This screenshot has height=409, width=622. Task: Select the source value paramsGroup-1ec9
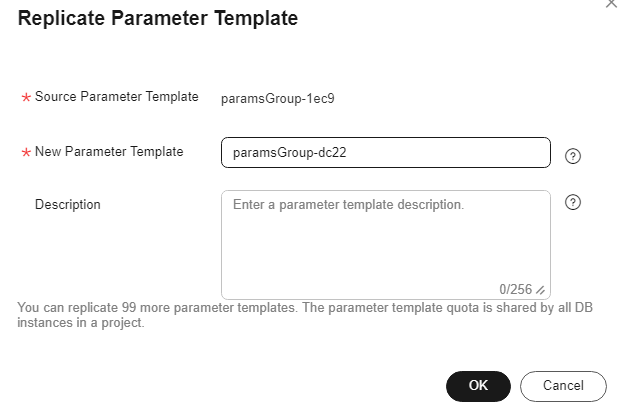[278, 98]
